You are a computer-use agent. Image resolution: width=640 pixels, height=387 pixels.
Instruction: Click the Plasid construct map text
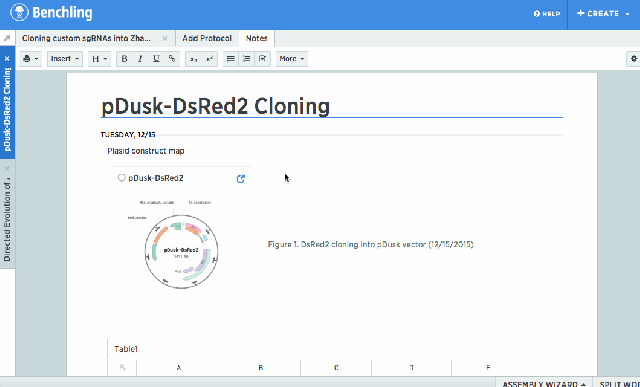pos(146,151)
